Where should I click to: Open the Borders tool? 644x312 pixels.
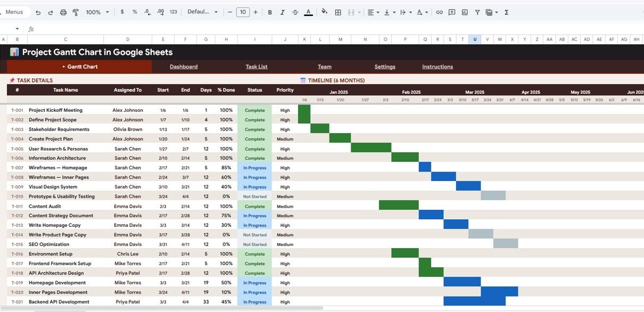coord(338,12)
